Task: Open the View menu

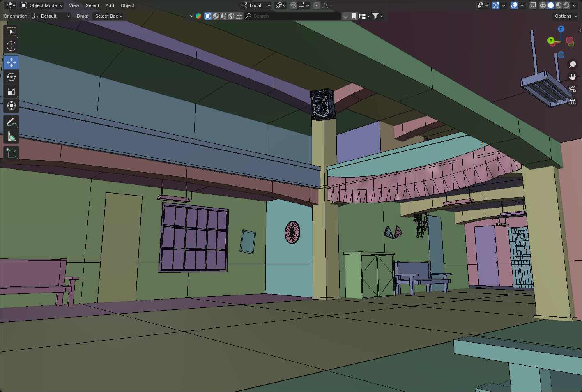Action: (x=74, y=5)
